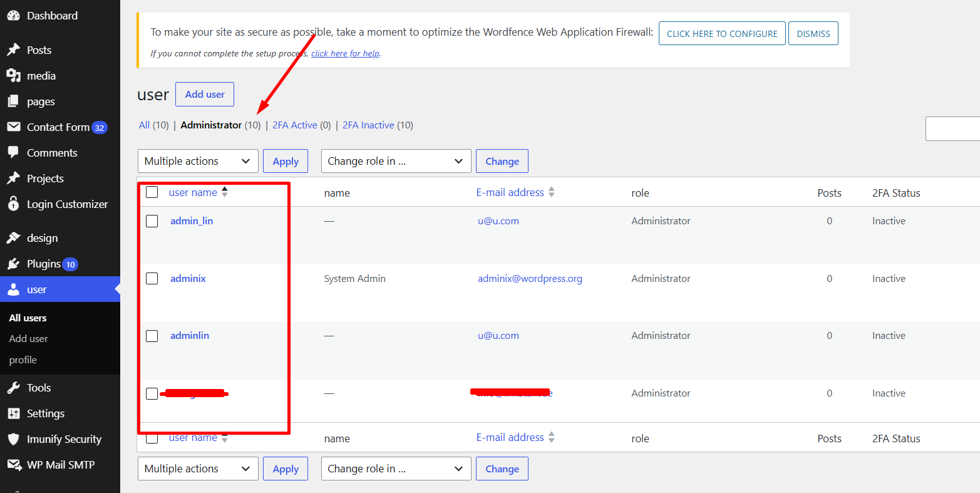Click the user search input field
The width and height of the screenshot is (980, 493).
coord(952,128)
